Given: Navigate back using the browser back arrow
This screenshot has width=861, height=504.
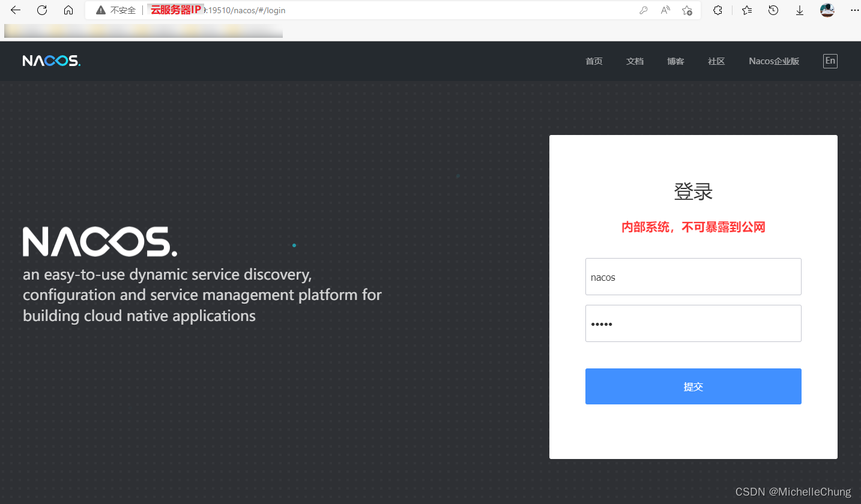Looking at the screenshot, I should click(14, 10).
